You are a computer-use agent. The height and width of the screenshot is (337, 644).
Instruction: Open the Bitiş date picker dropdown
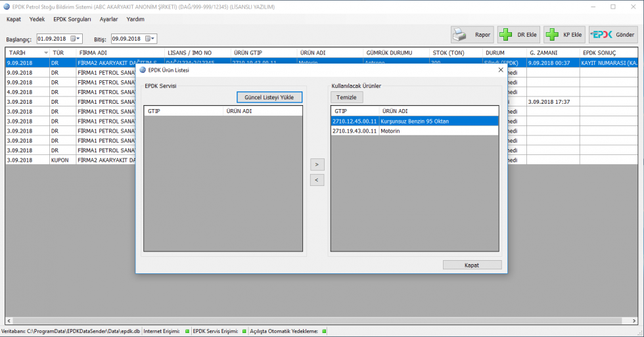(x=154, y=39)
